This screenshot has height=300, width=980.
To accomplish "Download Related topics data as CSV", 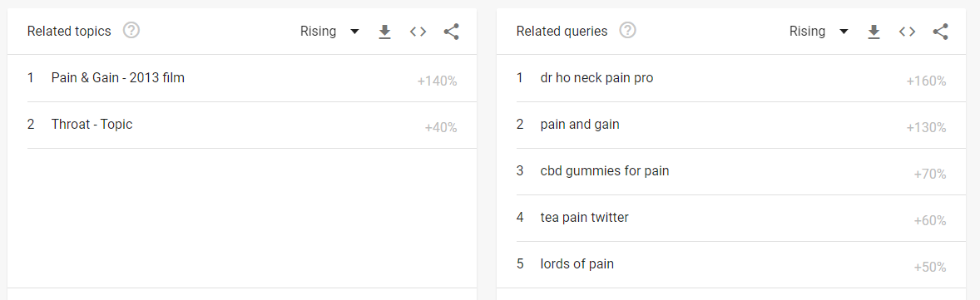I will click(385, 32).
